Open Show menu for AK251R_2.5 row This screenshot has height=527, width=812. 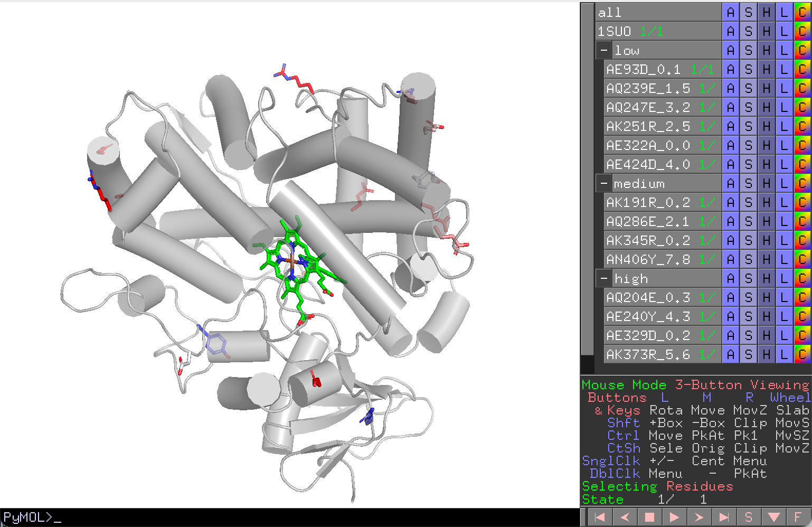tap(749, 126)
